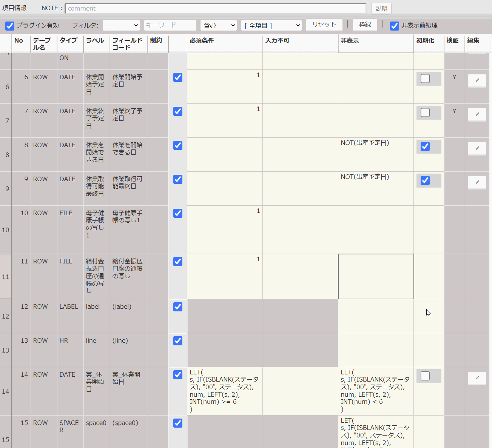Click the edit pencil icon for 休業開始予定日

click(477, 80)
